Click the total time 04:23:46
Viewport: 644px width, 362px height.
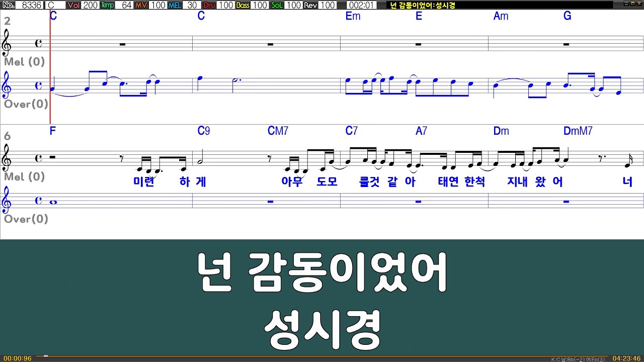tap(626, 358)
